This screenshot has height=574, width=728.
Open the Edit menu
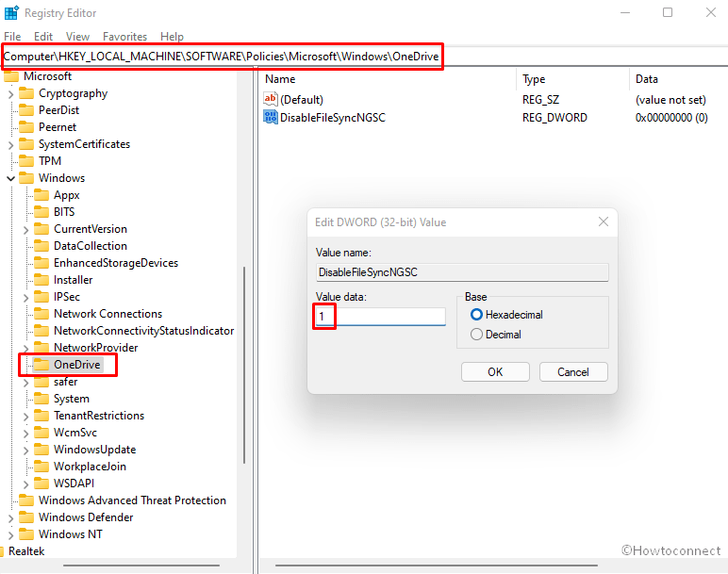pyautogui.click(x=43, y=36)
